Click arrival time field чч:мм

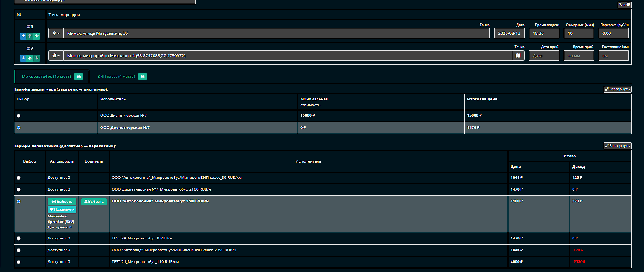pyautogui.click(x=579, y=56)
